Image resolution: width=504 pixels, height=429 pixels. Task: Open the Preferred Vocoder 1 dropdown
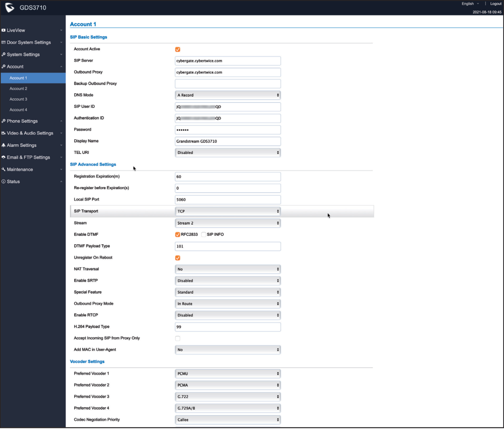227,373
